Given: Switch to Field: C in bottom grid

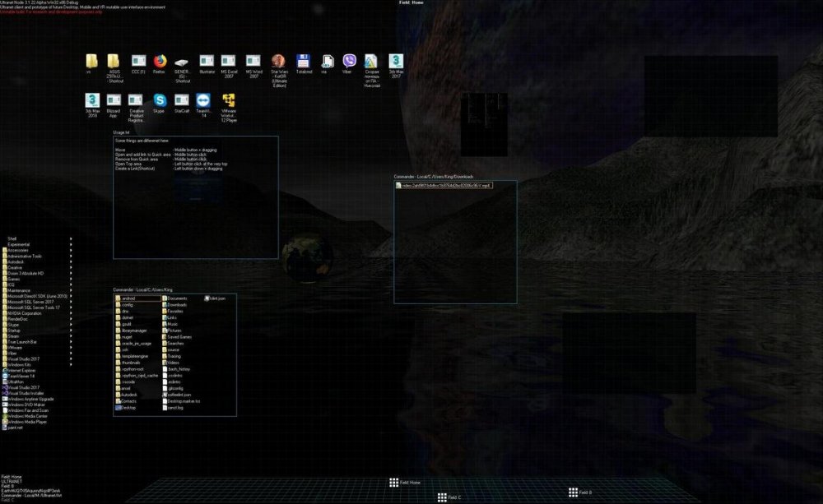Looking at the screenshot, I should tap(449, 497).
